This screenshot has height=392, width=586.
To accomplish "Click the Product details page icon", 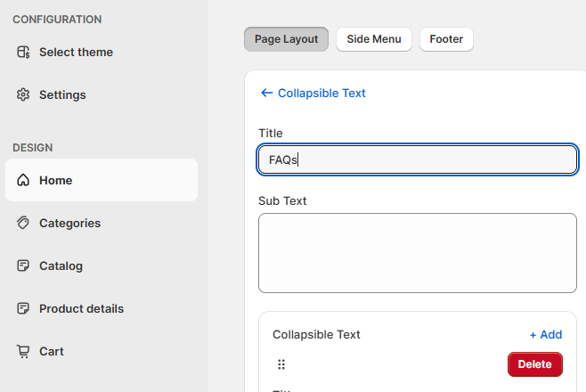I will (23, 308).
